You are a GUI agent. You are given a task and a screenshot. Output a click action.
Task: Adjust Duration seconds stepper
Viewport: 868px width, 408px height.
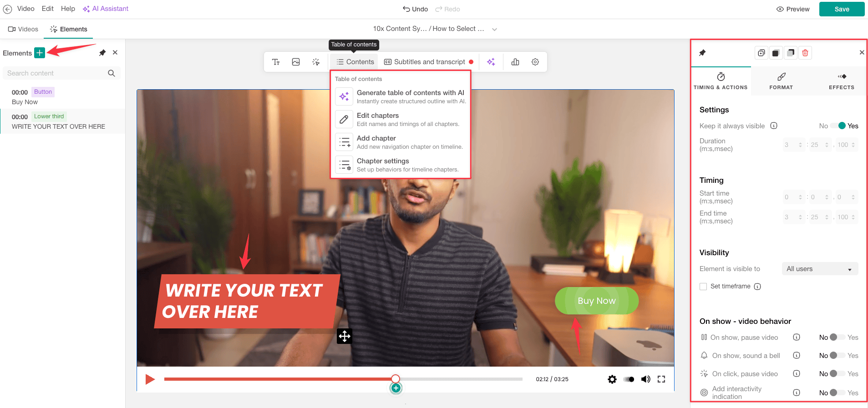pyautogui.click(x=827, y=145)
